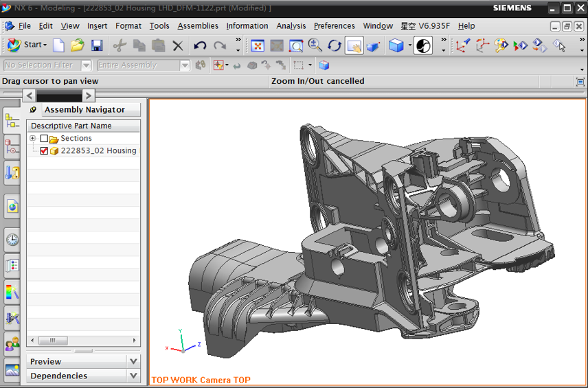
Task: Open the Part Navigator sidebar tab
Action: click(12, 148)
